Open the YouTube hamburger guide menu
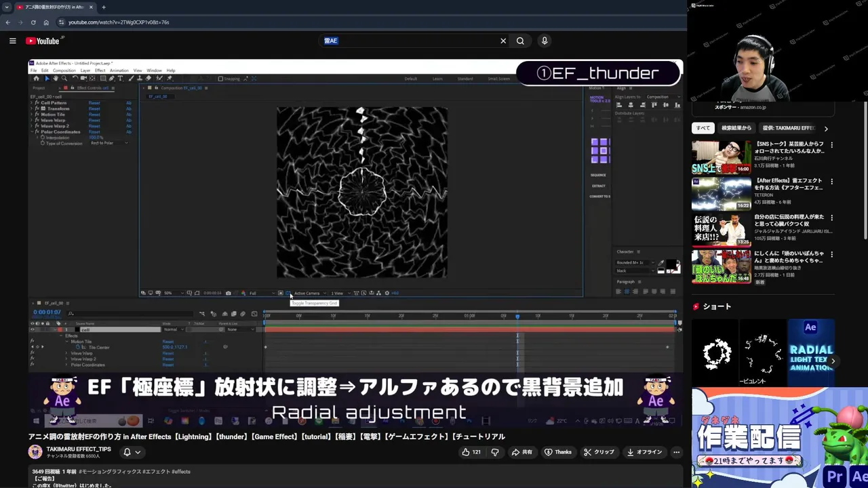The image size is (868, 488). pyautogui.click(x=12, y=41)
